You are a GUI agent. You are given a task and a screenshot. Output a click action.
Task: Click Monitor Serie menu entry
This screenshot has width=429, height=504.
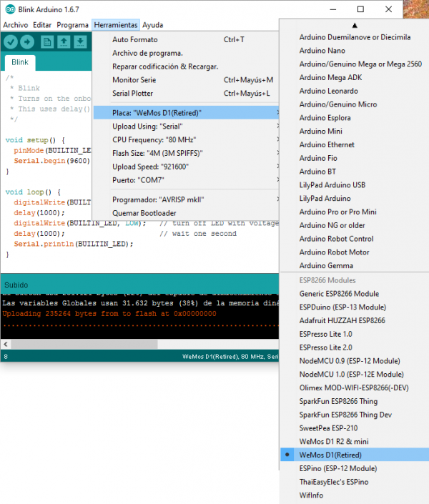(135, 80)
